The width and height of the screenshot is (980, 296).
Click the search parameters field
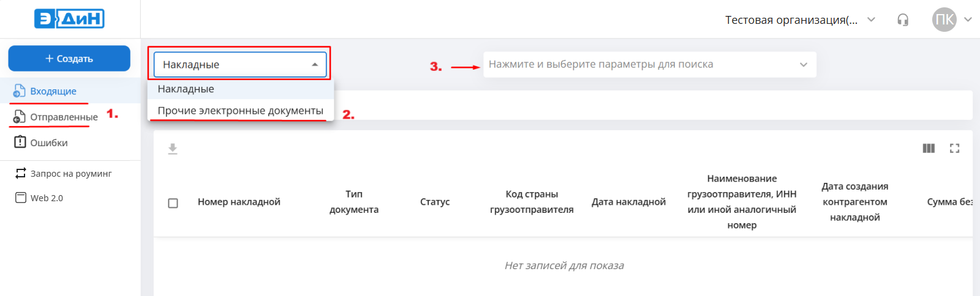coord(643,65)
